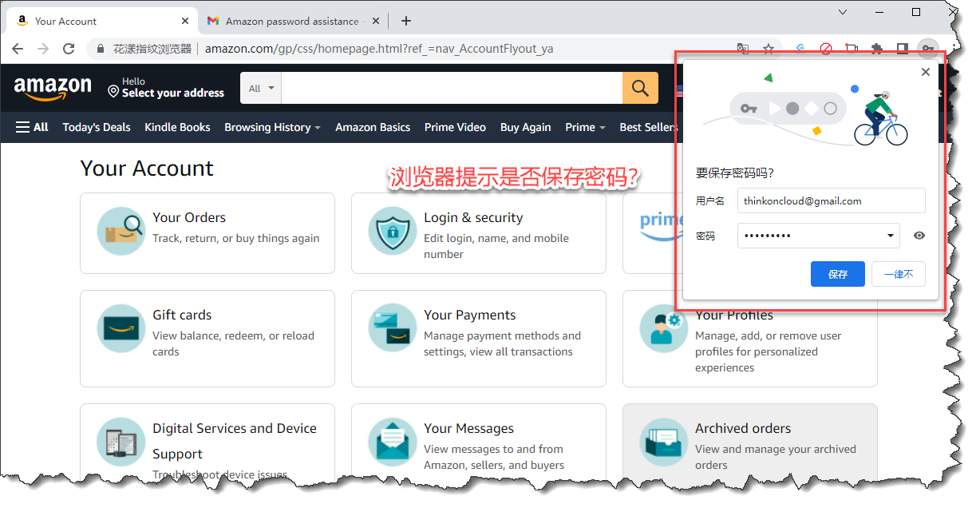Click the password key icon in toolbar
Screen dimensions: 980x508
pos(927,49)
